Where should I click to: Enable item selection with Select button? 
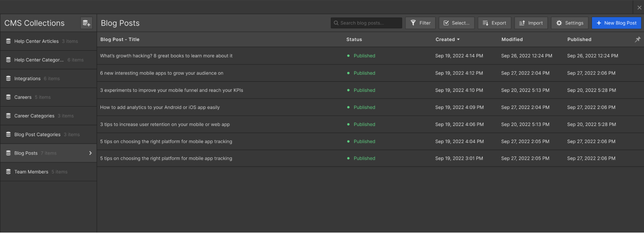coord(456,23)
